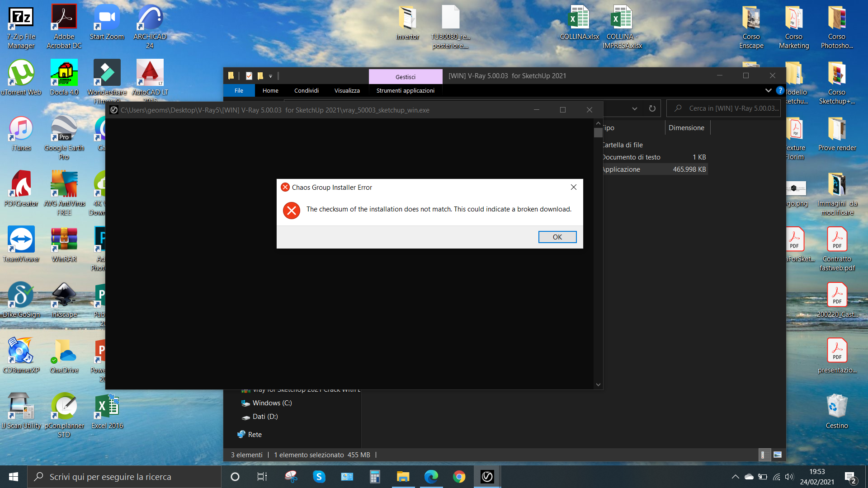The width and height of the screenshot is (868, 488).
Task: Select the Cestino recycle bin
Action: pos(837,411)
